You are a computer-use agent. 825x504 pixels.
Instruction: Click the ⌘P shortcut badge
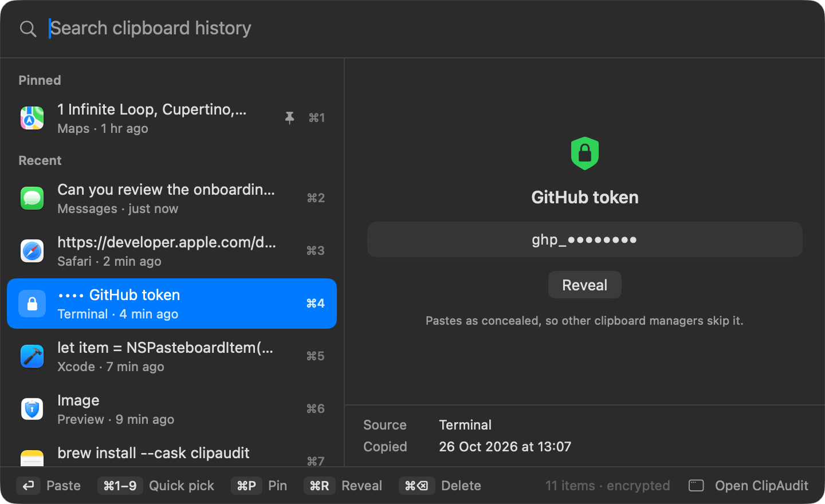point(246,486)
